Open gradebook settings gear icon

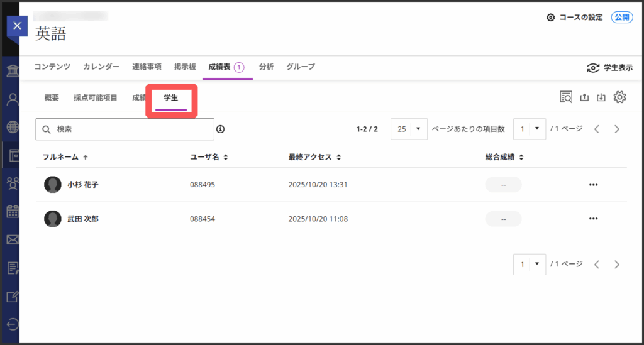click(620, 97)
